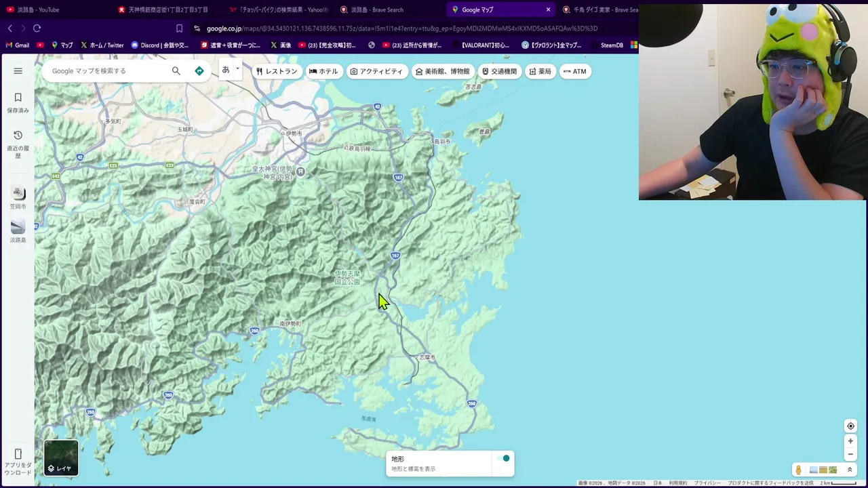868x488 pixels.
Task: Open the 淡路島 recent place shortcut
Action: [x=18, y=231]
